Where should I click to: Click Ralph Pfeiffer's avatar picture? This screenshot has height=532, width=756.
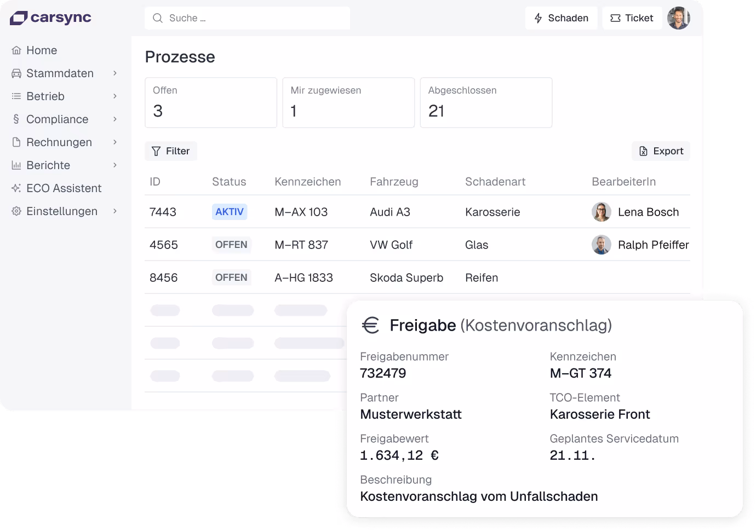click(602, 245)
